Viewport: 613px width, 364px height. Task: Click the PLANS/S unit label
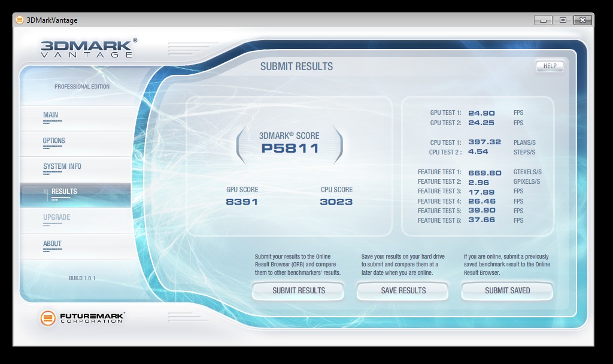tap(524, 142)
